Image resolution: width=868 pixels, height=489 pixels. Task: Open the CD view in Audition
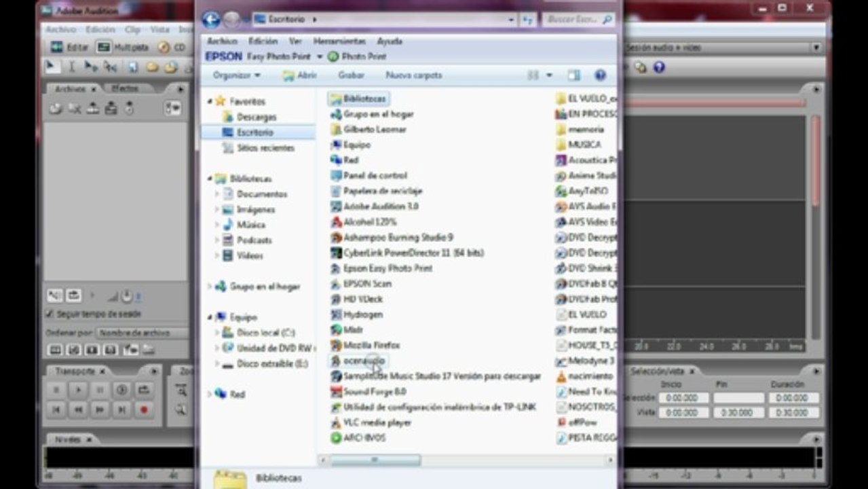172,48
